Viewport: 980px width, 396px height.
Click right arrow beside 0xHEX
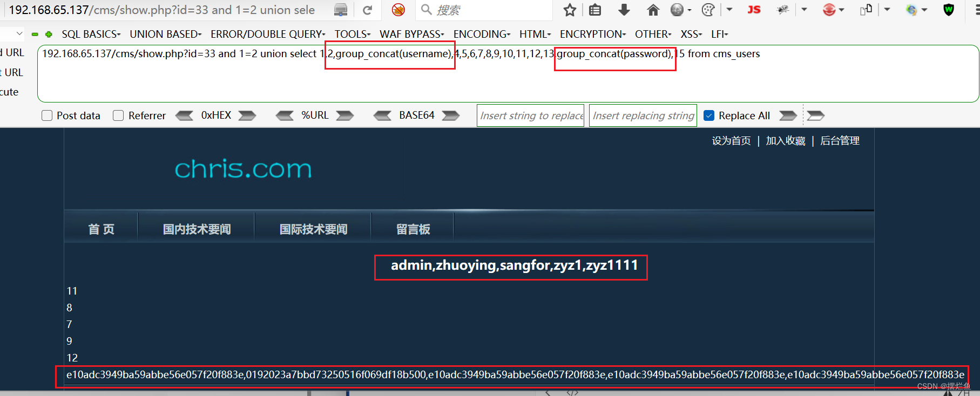click(247, 115)
